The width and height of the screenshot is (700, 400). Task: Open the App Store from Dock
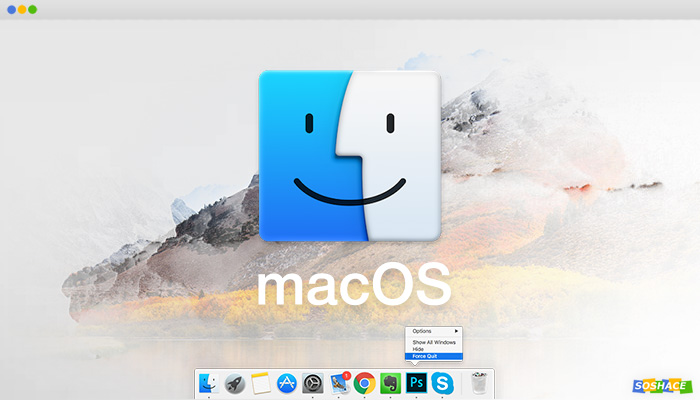(x=286, y=383)
